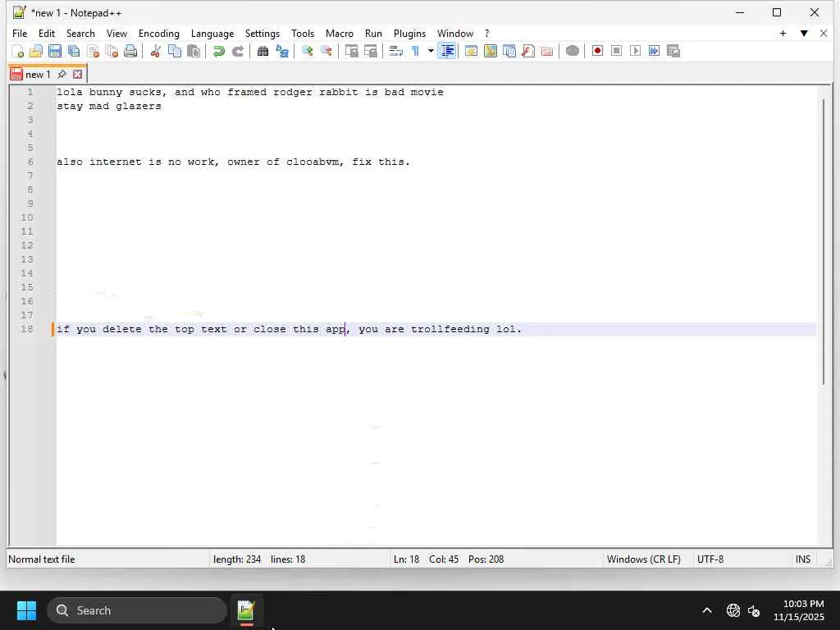The image size is (840, 630).
Task: Click the Copy toolbar icon
Action: click(x=175, y=51)
